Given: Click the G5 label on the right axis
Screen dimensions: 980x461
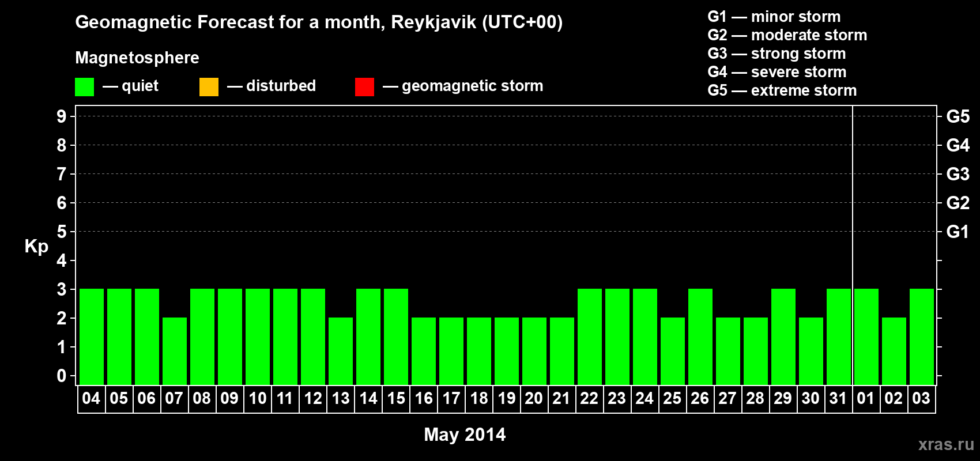Looking at the screenshot, I should coord(958,116).
